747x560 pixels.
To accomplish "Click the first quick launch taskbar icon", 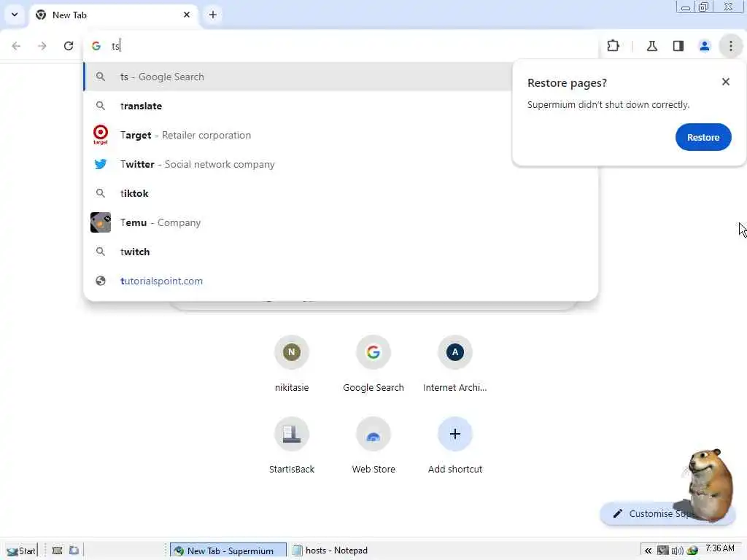I will tap(57, 551).
